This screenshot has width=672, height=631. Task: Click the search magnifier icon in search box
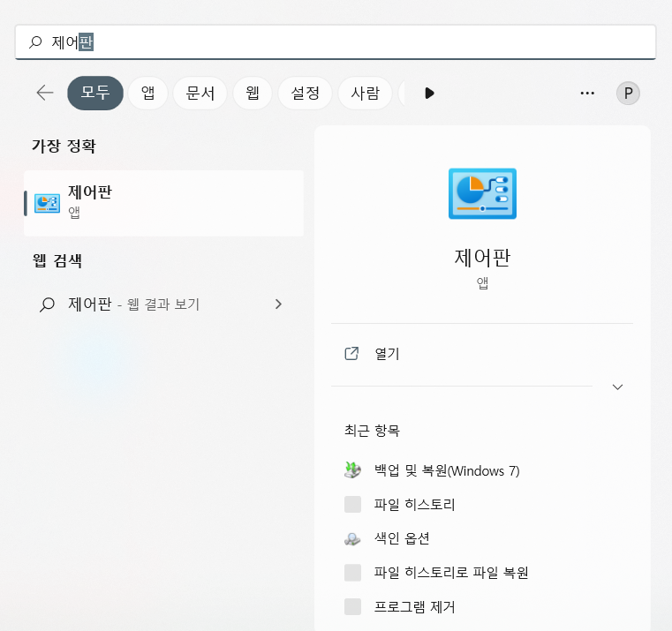(x=35, y=42)
